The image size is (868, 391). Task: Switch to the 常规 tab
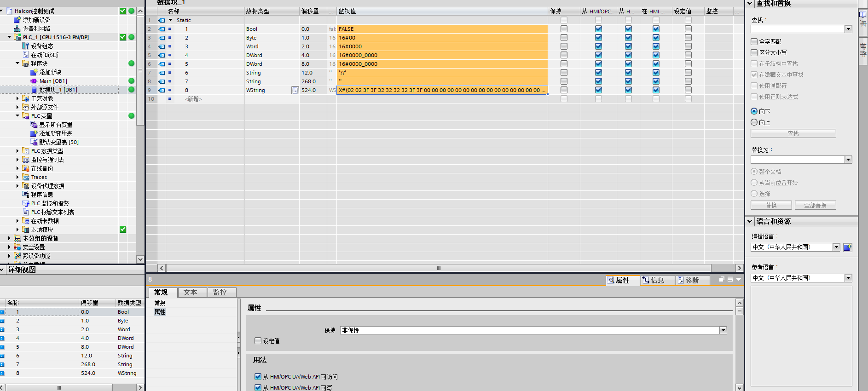[x=163, y=292]
